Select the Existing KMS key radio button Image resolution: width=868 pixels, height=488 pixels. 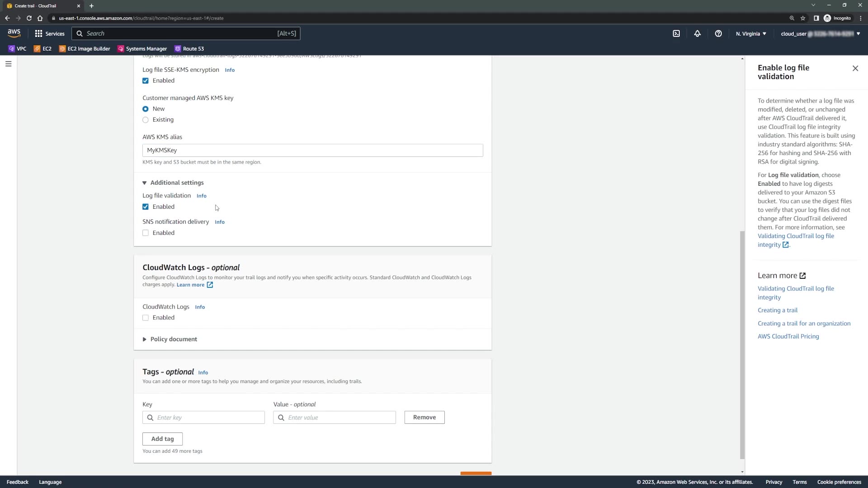[146, 120]
